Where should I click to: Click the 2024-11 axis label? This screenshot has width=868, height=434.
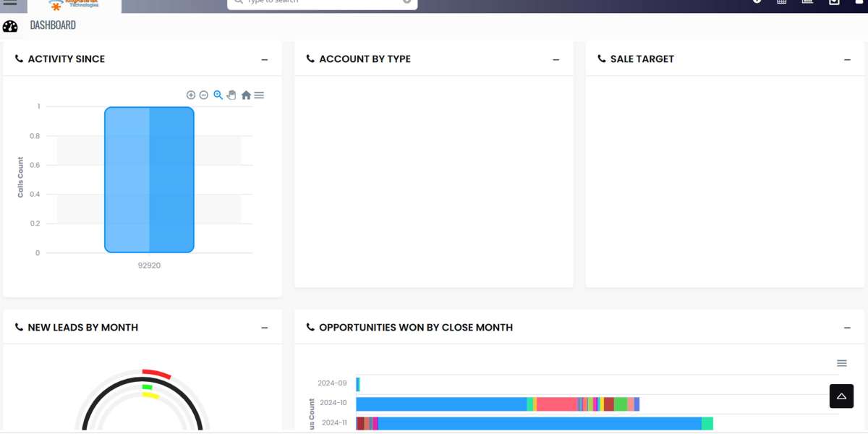(335, 422)
